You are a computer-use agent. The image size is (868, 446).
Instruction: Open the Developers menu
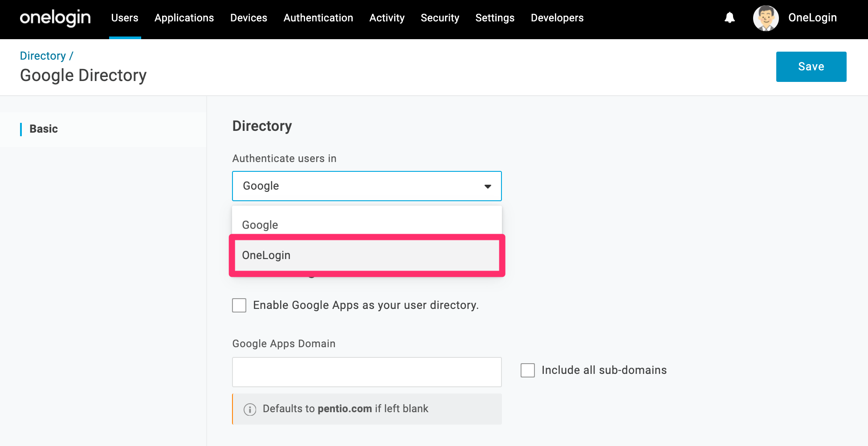(x=557, y=18)
